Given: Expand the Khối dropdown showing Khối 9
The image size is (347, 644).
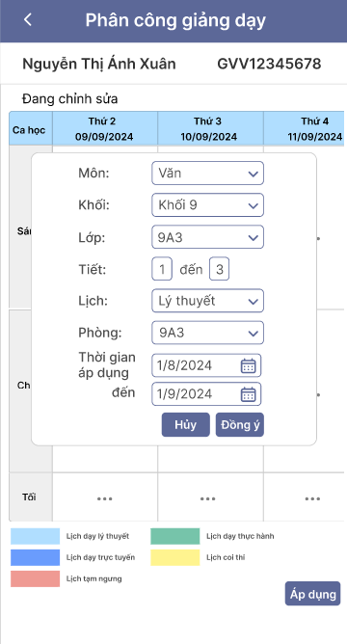Looking at the screenshot, I should 208,205.
